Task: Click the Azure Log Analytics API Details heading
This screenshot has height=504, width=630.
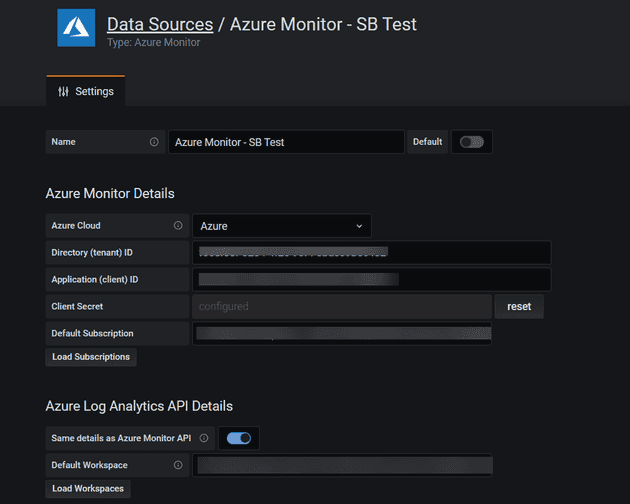Action: (x=139, y=406)
